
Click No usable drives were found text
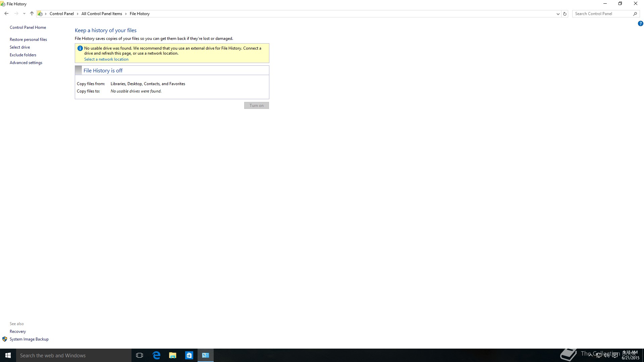coord(136,91)
